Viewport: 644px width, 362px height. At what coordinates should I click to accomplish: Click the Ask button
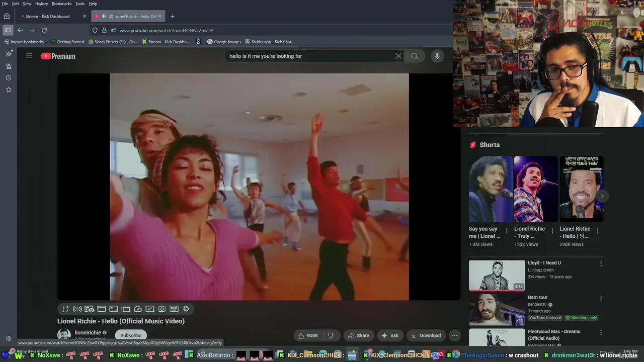(390, 335)
